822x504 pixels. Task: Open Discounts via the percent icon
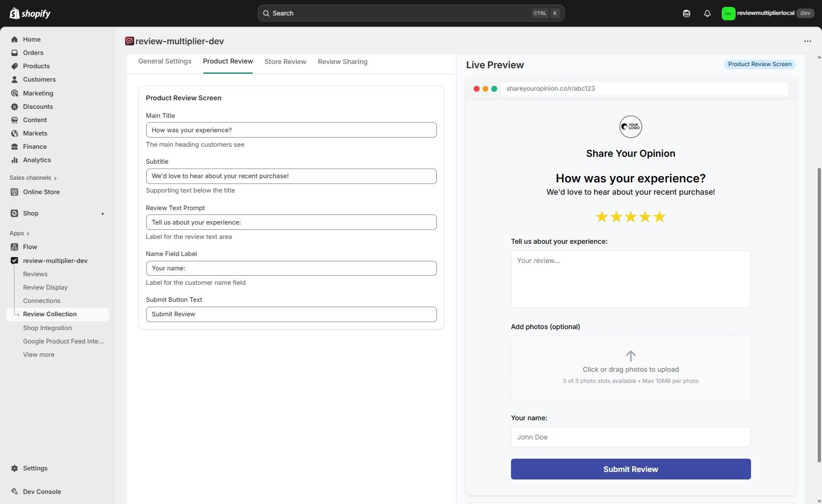coord(14,106)
